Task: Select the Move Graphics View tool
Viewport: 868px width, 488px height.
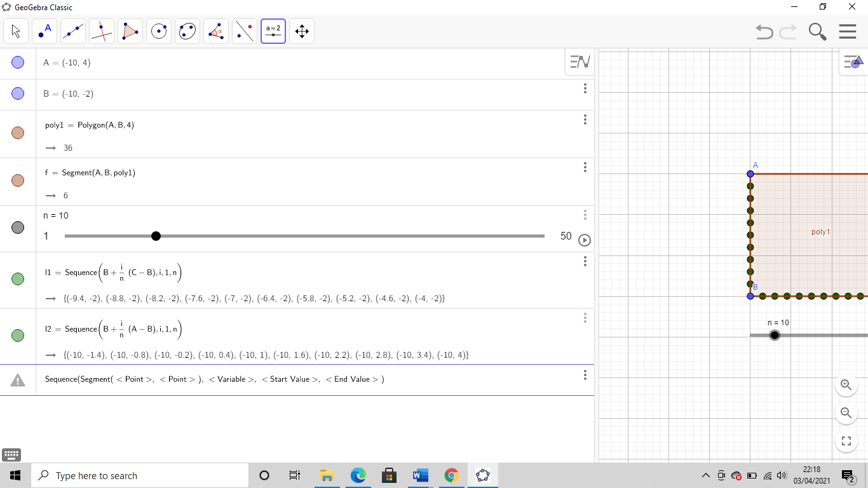Action: click(x=301, y=30)
